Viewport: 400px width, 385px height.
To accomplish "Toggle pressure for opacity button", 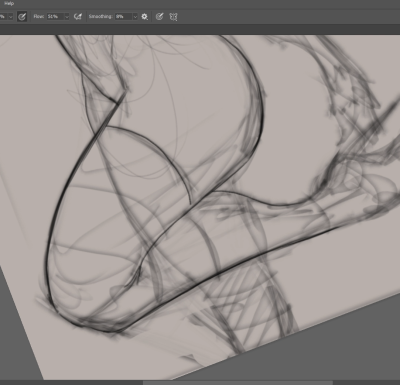I will tap(22, 17).
